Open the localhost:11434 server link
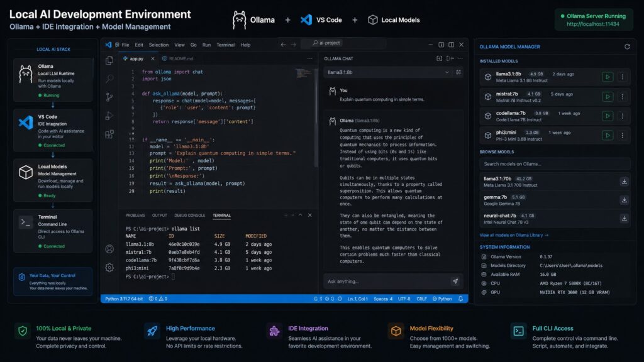Screen dimensions: 644x362 [x=592, y=24]
